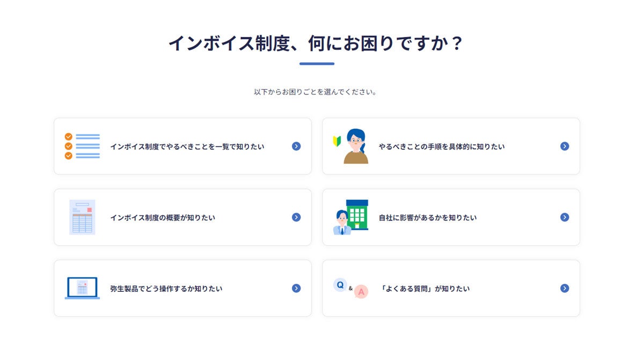Open 'インボイス制度でやるべきことを一覧で知りたい' link
Screen dimensions: 644x338
point(187,146)
